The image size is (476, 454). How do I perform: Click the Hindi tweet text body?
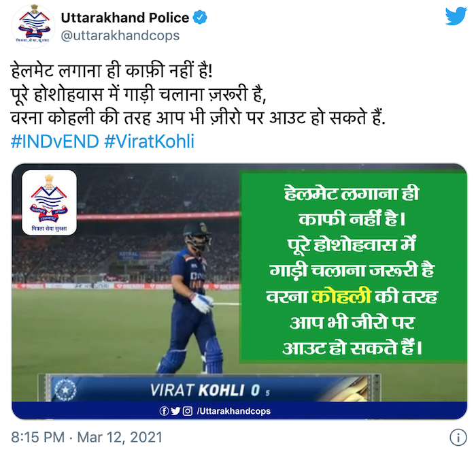(x=198, y=95)
